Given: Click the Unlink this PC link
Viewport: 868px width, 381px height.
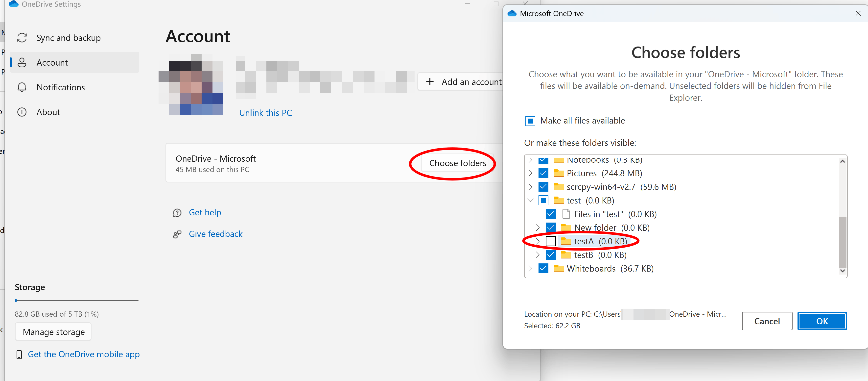Looking at the screenshot, I should (x=265, y=113).
